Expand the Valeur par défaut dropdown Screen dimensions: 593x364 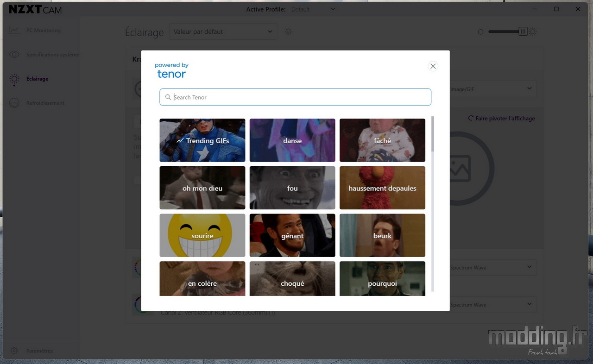[223, 31]
